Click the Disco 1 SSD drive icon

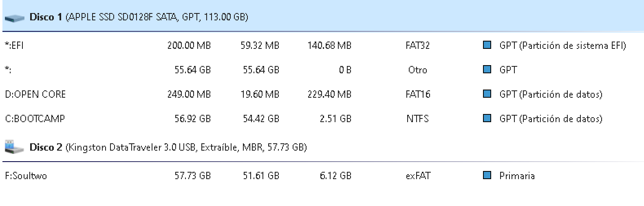(x=15, y=18)
